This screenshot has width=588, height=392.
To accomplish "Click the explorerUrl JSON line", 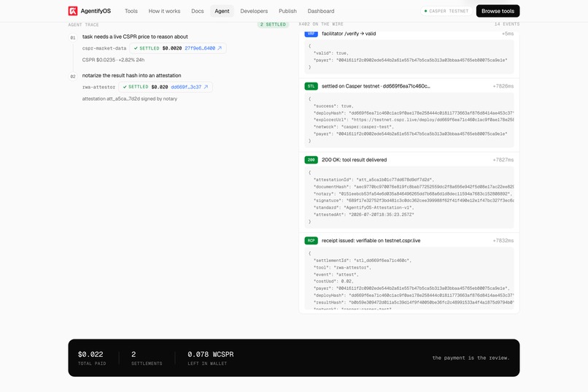I will pyautogui.click(x=413, y=120).
